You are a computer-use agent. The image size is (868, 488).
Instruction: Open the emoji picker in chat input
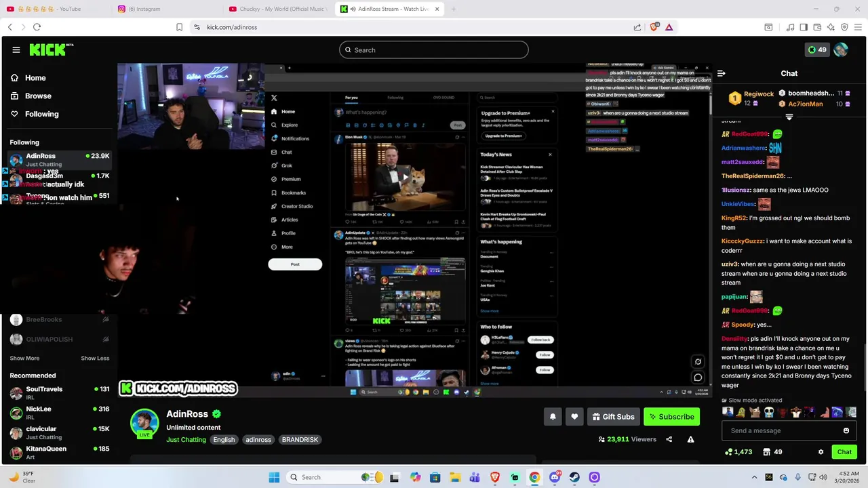click(846, 430)
